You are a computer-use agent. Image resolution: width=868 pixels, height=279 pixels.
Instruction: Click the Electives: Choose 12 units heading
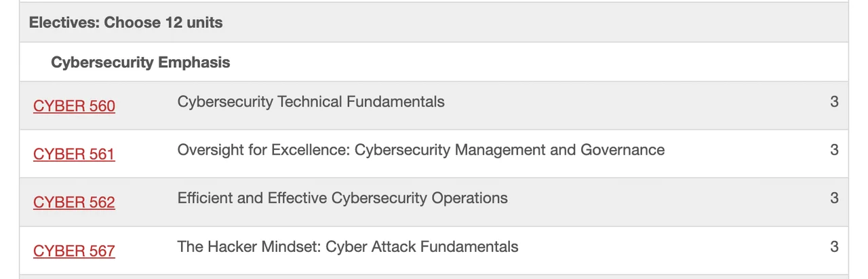coord(125,22)
